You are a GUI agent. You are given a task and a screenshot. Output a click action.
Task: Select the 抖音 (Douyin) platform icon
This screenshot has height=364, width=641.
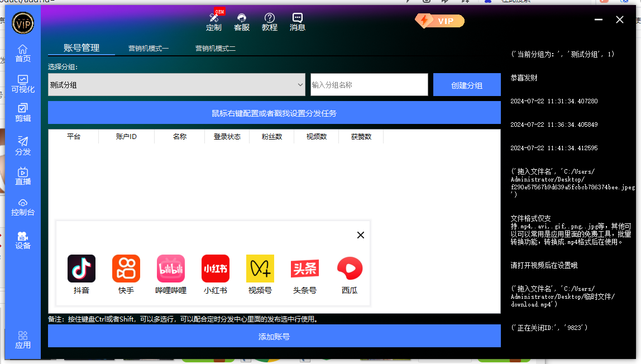click(x=82, y=269)
